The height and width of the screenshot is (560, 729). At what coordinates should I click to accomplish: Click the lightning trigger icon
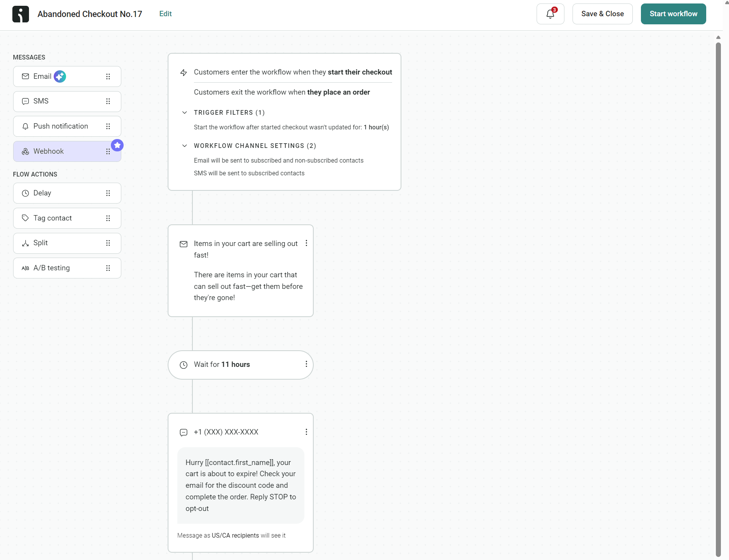(184, 73)
